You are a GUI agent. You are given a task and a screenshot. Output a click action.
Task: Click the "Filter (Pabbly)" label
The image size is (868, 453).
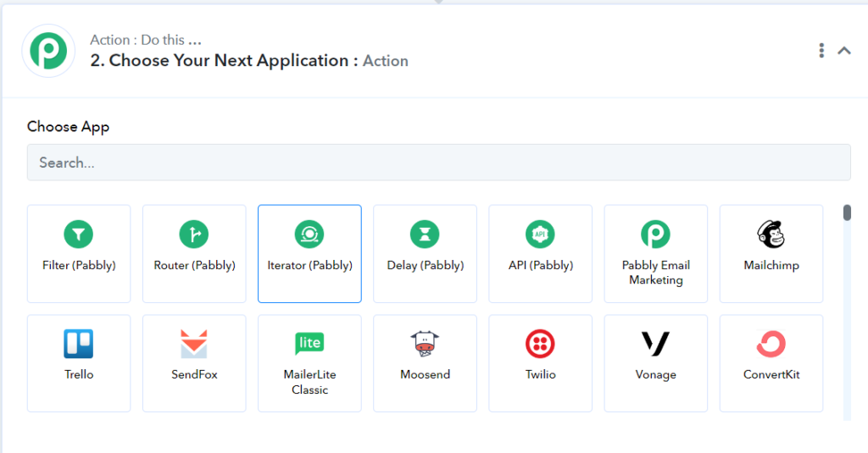[79, 266]
